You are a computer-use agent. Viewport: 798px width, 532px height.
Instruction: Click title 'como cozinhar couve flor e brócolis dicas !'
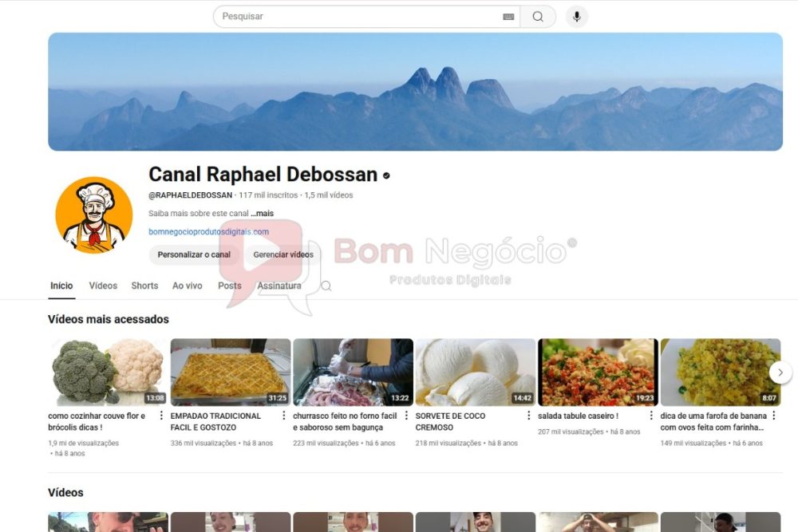point(97,422)
